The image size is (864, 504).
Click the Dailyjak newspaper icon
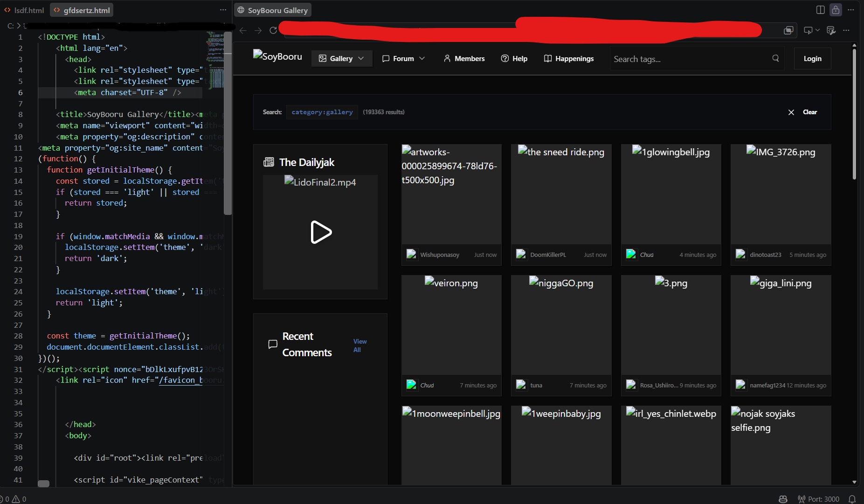coord(269,162)
